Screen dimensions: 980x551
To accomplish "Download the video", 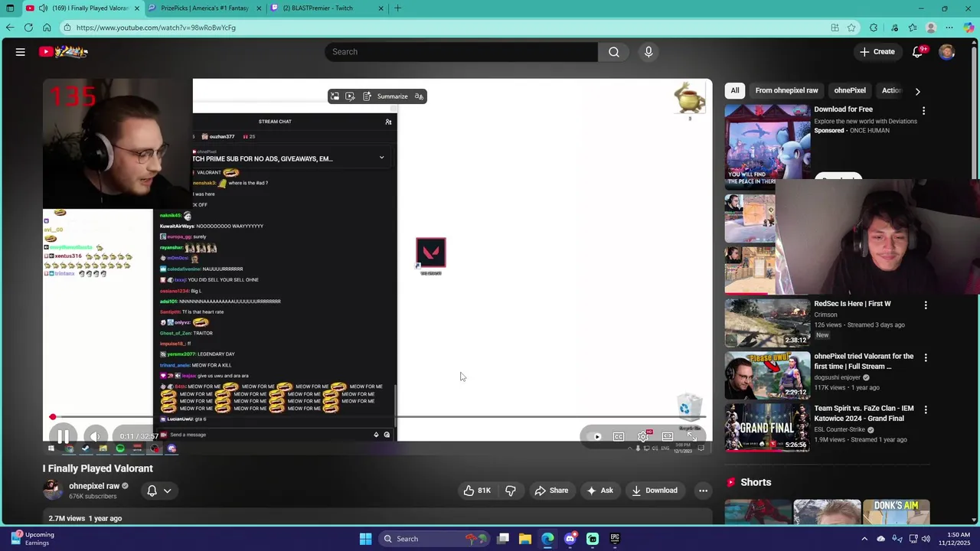I will (655, 491).
